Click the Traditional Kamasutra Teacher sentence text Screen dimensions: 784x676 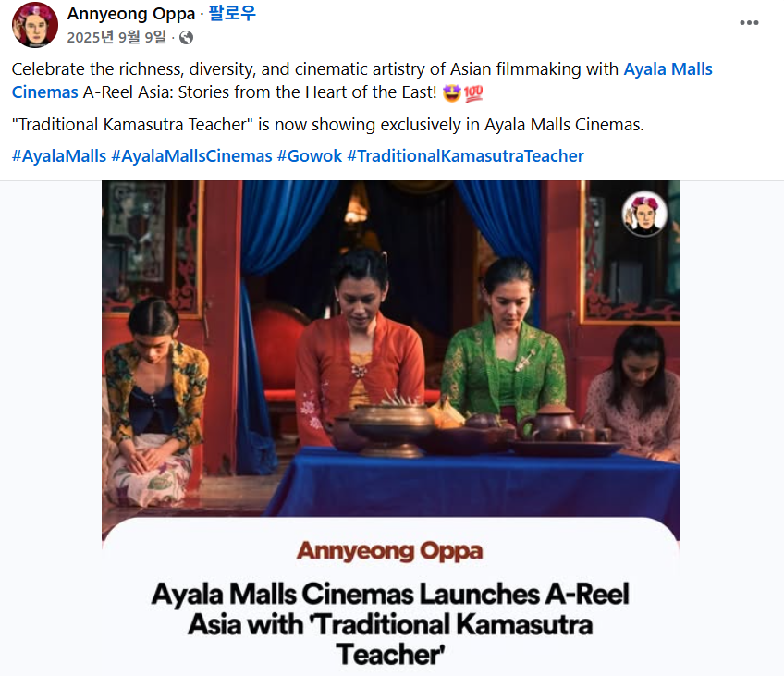pos(327,125)
